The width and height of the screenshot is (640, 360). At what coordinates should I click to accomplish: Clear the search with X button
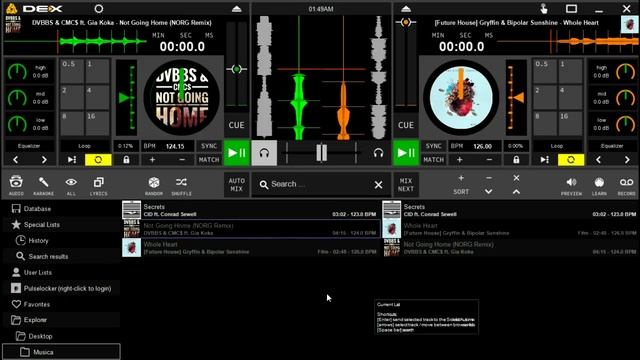click(378, 185)
